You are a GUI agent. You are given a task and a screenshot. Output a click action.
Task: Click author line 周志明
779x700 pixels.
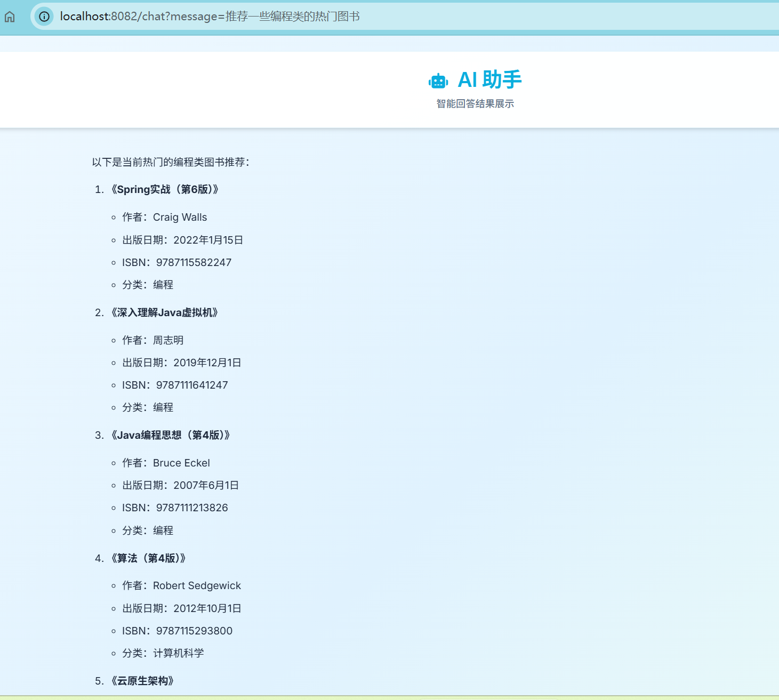[152, 340]
